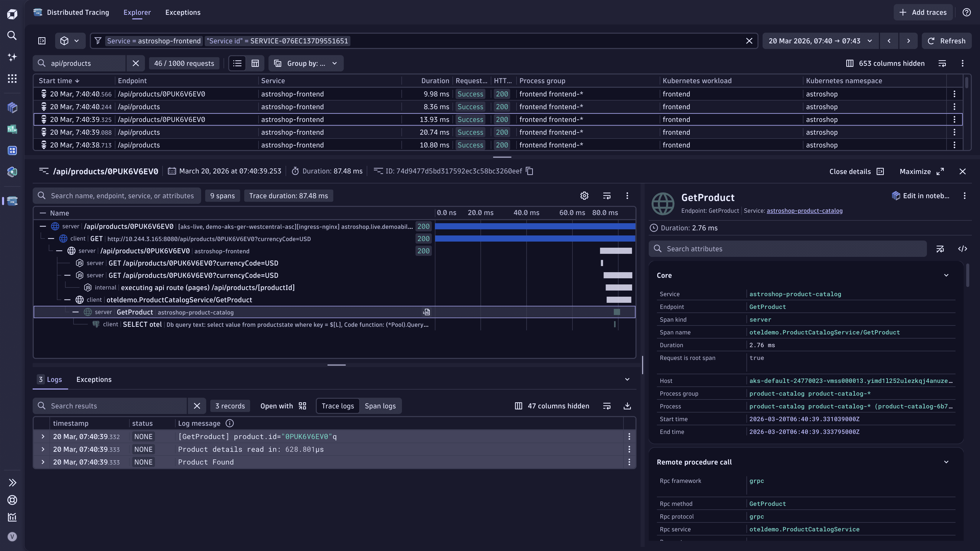Screen dimensions: 980x551
Task: Expand the Product details read in log row
Action: coord(43,449)
